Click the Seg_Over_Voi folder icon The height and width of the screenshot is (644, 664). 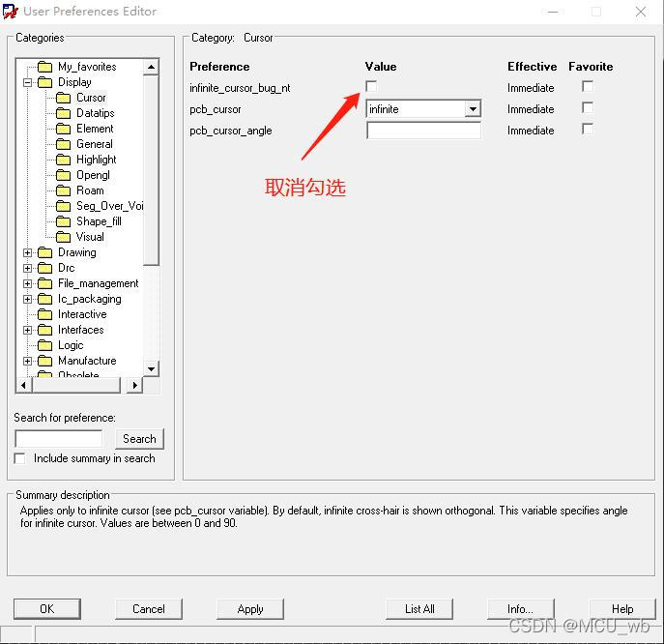click(63, 206)
